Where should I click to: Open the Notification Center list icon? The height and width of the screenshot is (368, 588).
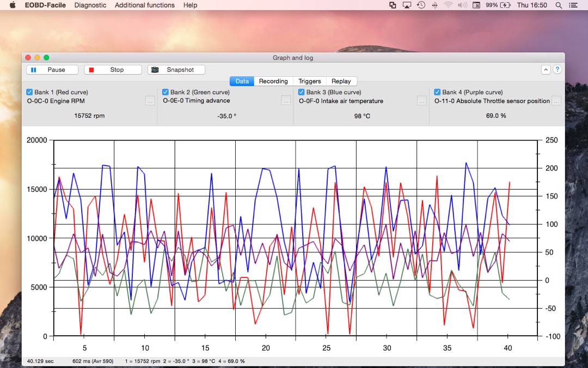tap(573, 5)
